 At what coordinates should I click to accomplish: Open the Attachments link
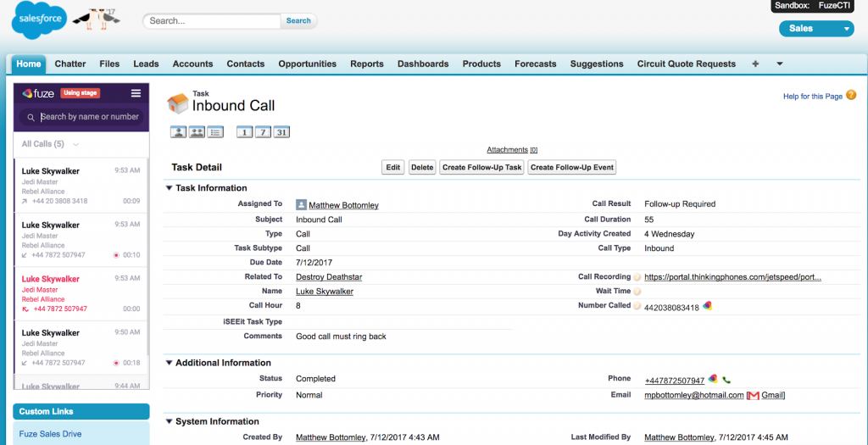[512, 149]
